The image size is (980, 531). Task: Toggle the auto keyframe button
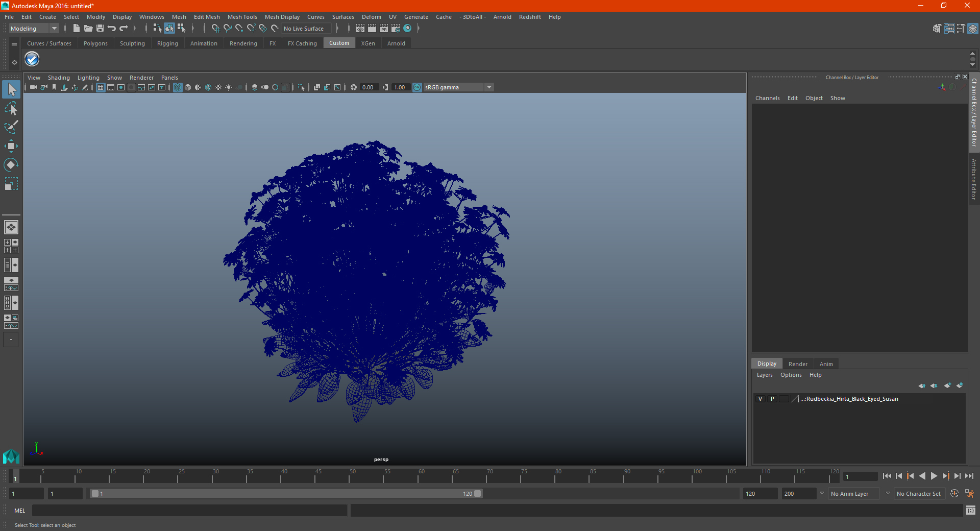(954, 494)
